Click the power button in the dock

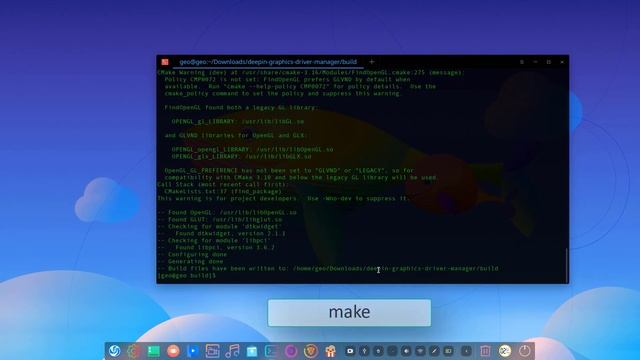(524, 351)
